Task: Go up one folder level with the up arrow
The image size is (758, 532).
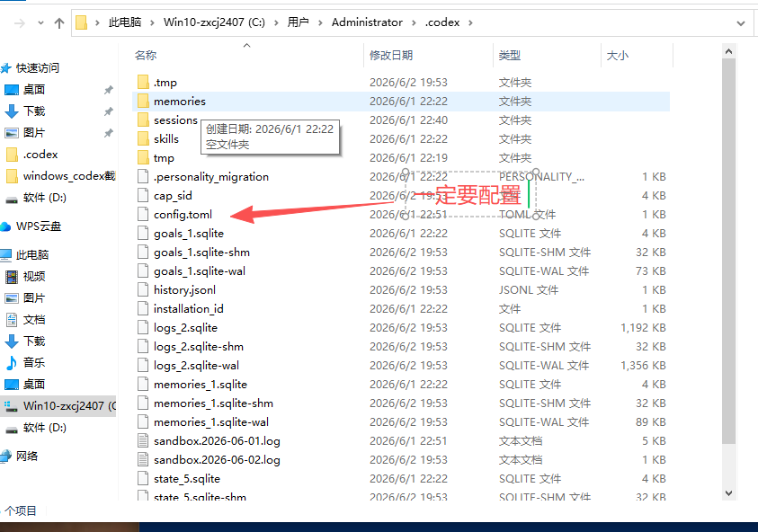Action: pos(59,22)
